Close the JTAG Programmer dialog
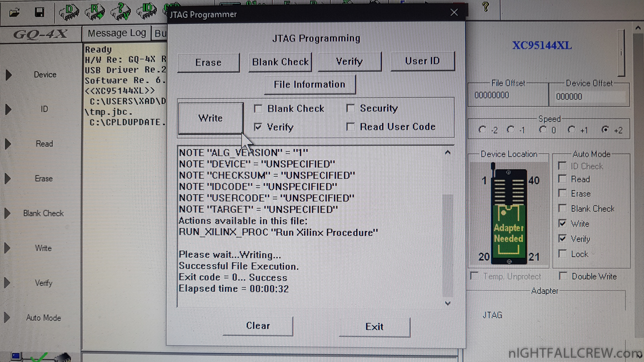 pyautogui.click(x=454, y=12)
